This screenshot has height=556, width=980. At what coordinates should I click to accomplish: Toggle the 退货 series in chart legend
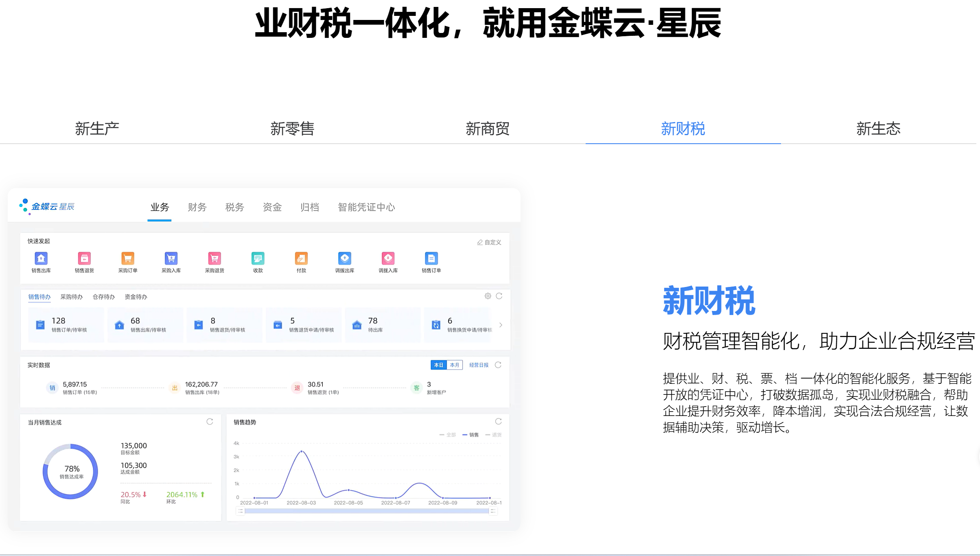(x=493, y=435)
